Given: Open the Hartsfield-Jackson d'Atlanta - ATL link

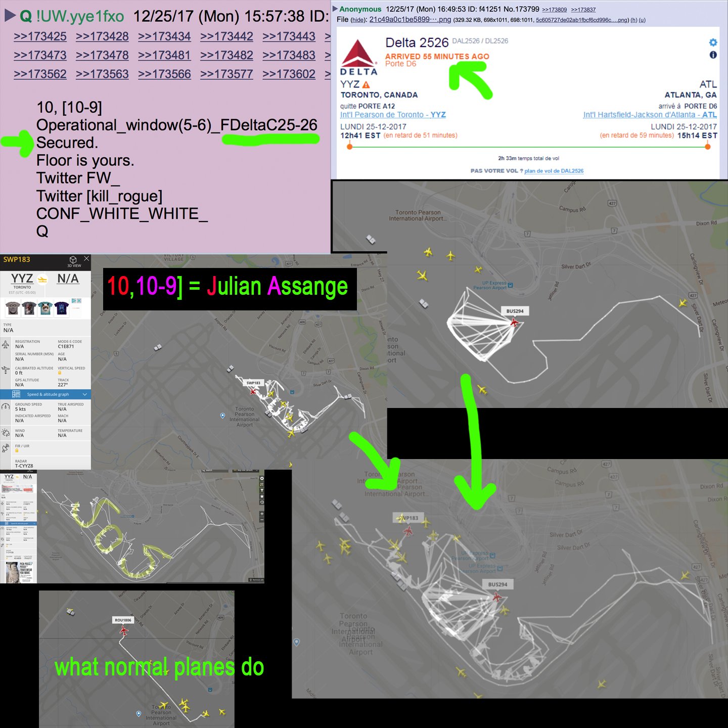Looking at the screenshot, I should tap(650, 115).
